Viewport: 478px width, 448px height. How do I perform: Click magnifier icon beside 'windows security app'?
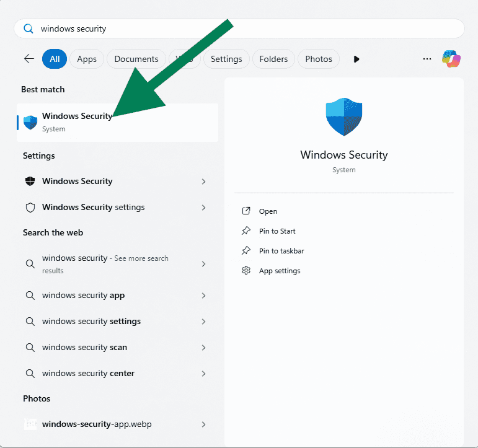(x=30, y=296)
